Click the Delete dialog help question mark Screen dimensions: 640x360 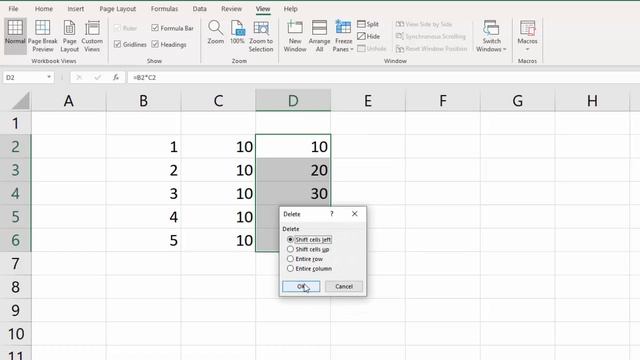click(x=332, y=213)
